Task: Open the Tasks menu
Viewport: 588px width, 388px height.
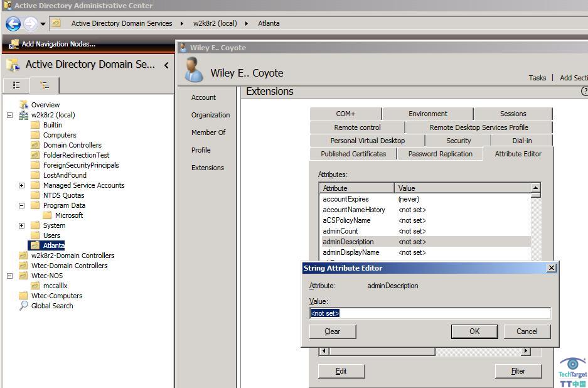Action: click(537, 78)
